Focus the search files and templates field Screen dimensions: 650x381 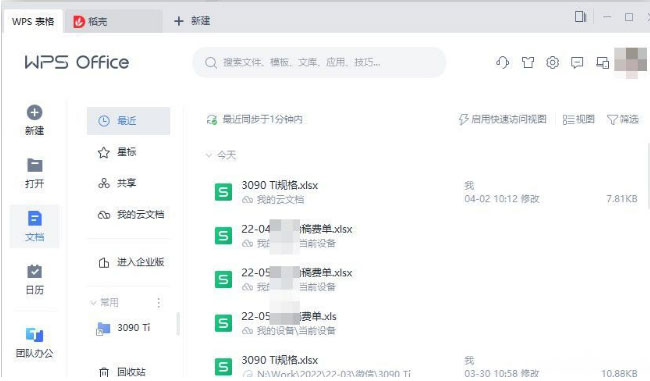319,63
